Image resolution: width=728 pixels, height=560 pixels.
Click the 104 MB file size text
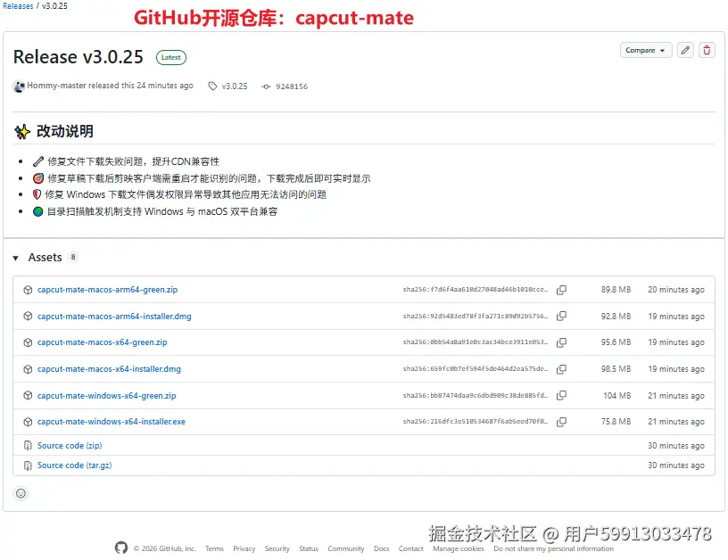[617, 396]
